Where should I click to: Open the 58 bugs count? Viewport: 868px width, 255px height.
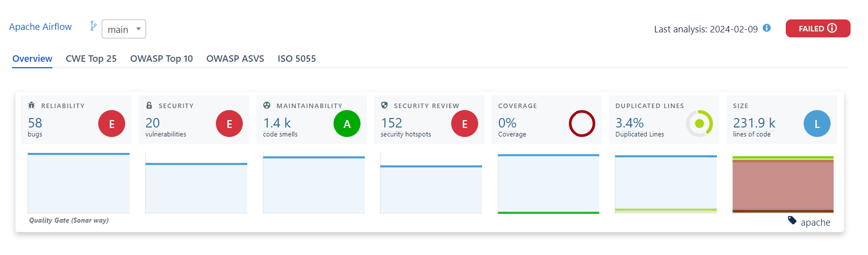click(x=35, y=123)
